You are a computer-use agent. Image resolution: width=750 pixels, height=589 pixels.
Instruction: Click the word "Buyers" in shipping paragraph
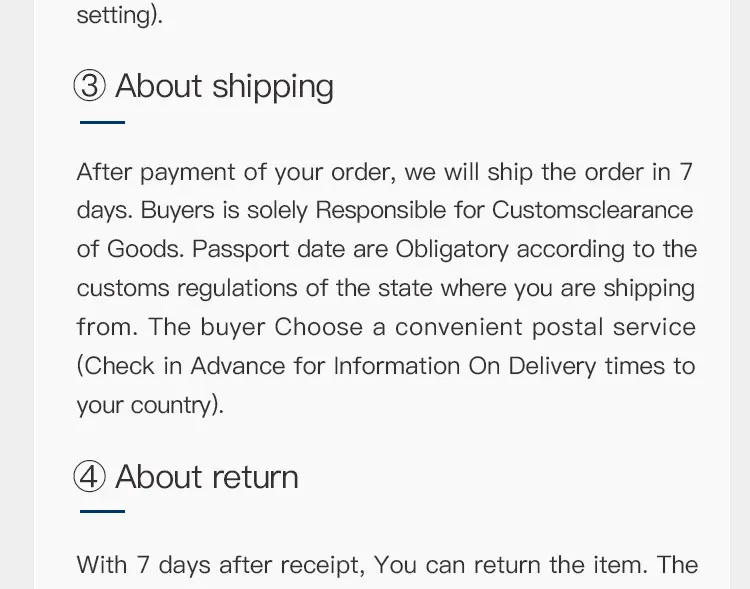(173, 211)
